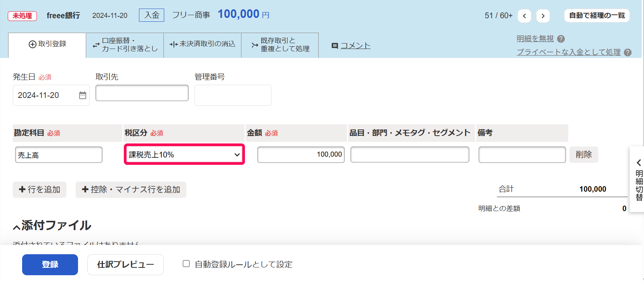Focus the 取引先 input field
644x283 pixels.
click(x=142, y=93)
